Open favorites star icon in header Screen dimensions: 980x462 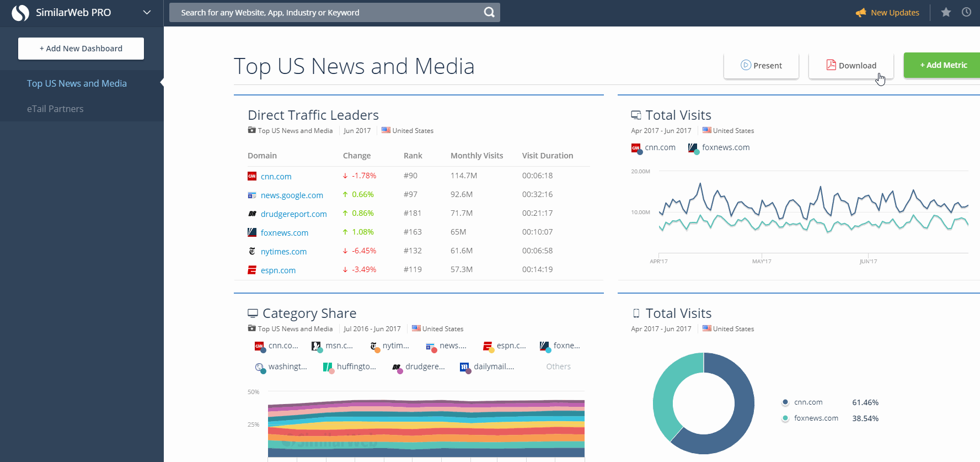click(x=946, y=12)
